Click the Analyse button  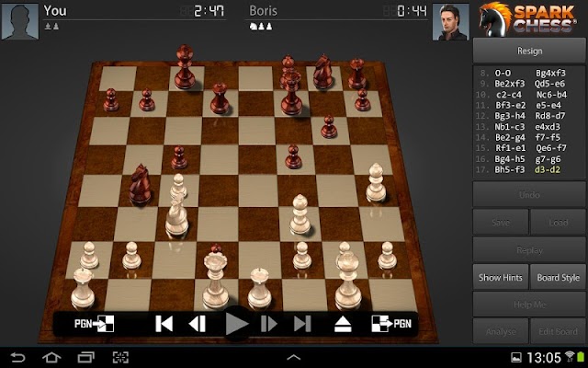click(x=501, y=331)
